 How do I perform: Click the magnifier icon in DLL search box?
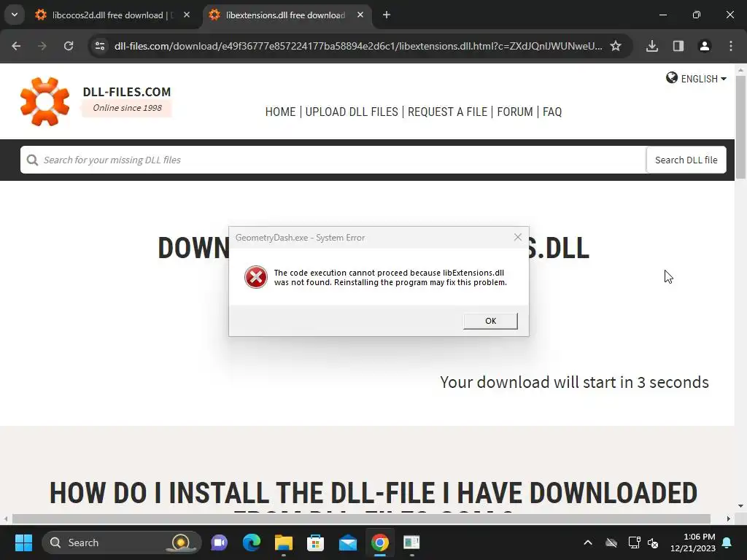coord(32,160)
